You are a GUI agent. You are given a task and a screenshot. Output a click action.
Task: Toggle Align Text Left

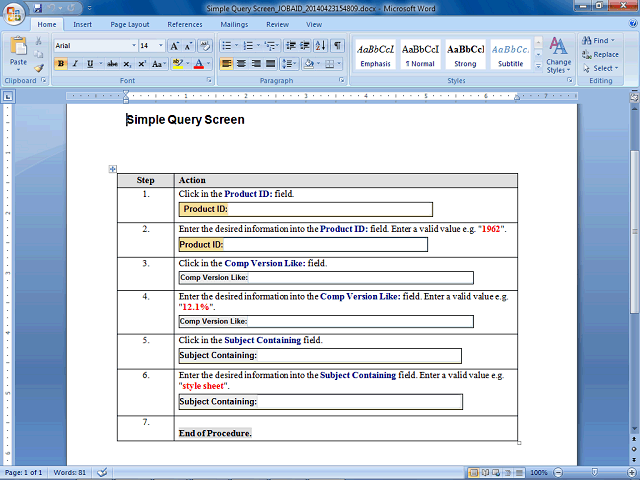(x=227, y=64)
